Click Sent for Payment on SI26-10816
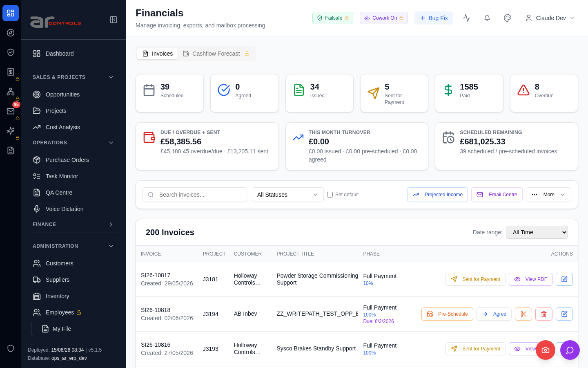This screenshot has height=368, width=588. 475,349
